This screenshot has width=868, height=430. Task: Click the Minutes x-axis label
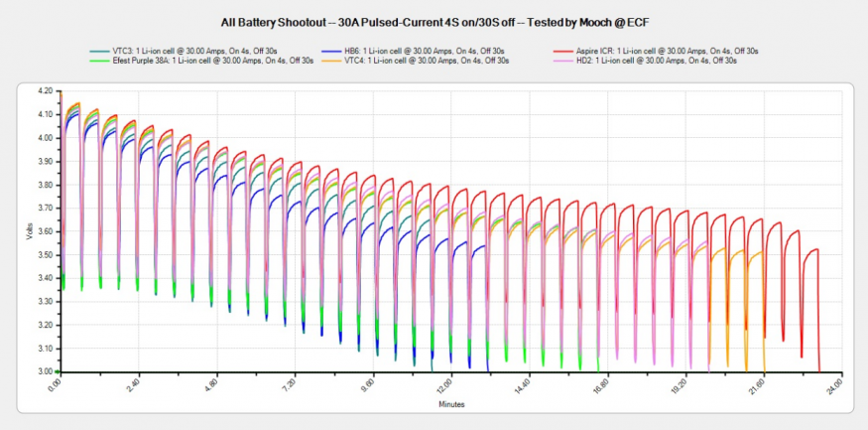[451, 404]
